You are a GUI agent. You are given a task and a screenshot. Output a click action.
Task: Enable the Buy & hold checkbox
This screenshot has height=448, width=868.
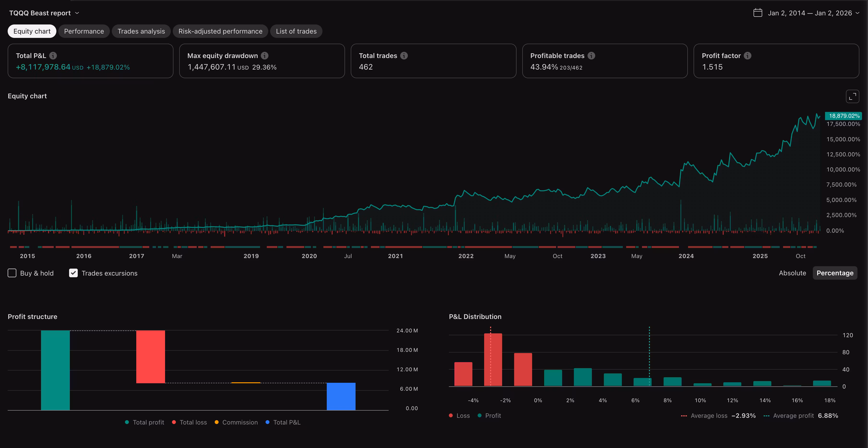(12, 273)
